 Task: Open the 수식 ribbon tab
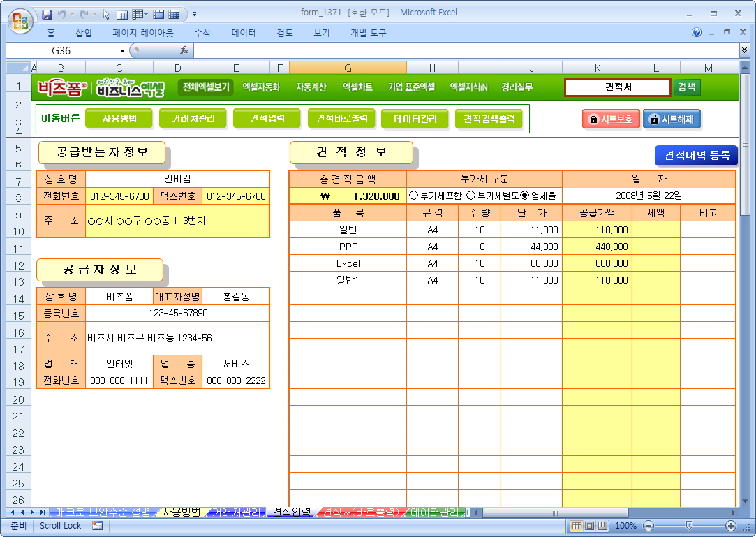point(202,33)
